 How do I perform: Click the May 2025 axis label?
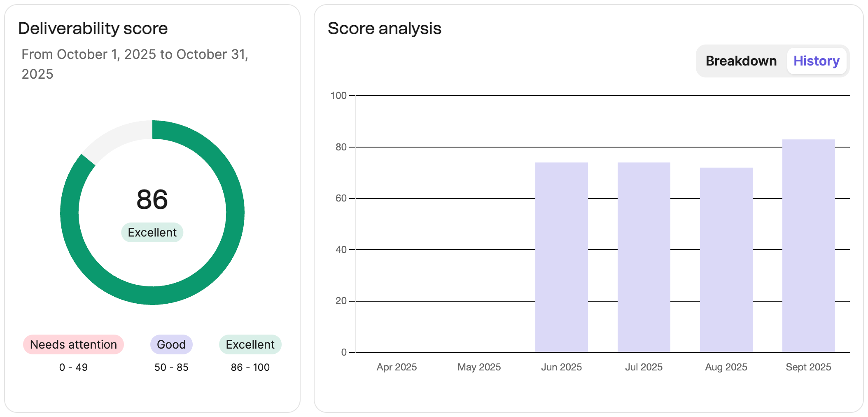(x=479, y=367)
